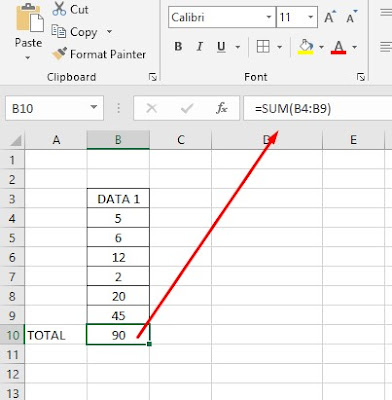Screen dimensions: 392x400
Task: Click the =SUM(B4:B9) formula bar
Action: coord(318,108)
